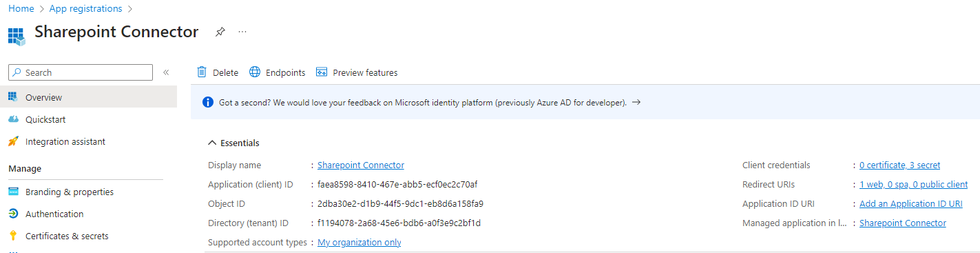Open My organization only link

pyautogui.click(x=359, y=242)
